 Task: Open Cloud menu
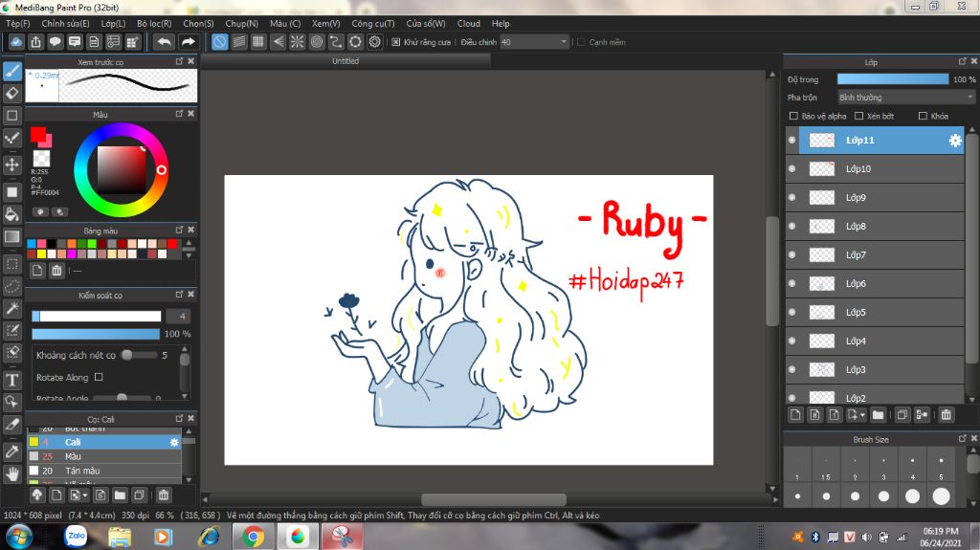pyautogui.click(x=468, y=24)
